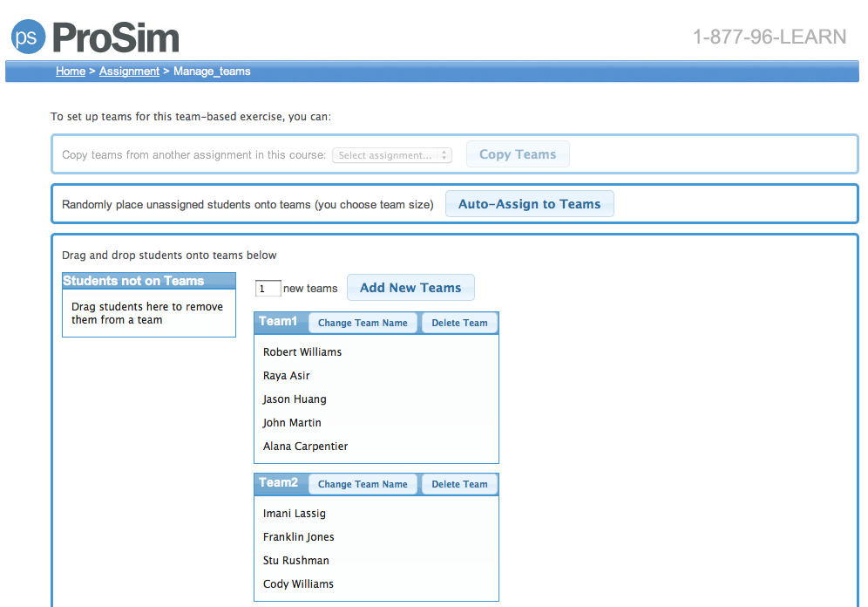Click the Add New Teams button

410,288
